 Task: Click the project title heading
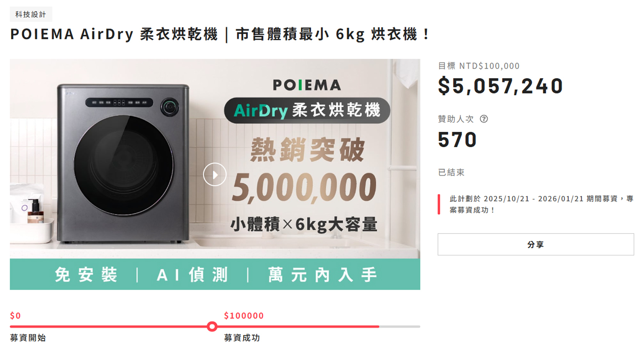(x=220, y=34)
